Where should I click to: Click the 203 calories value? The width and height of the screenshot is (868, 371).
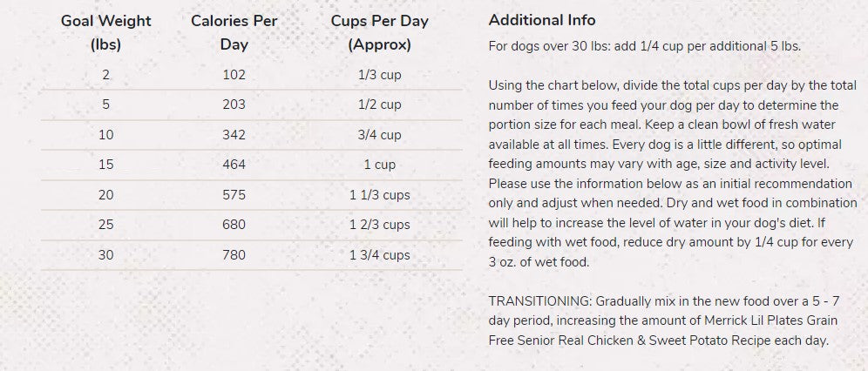[234, 105]
